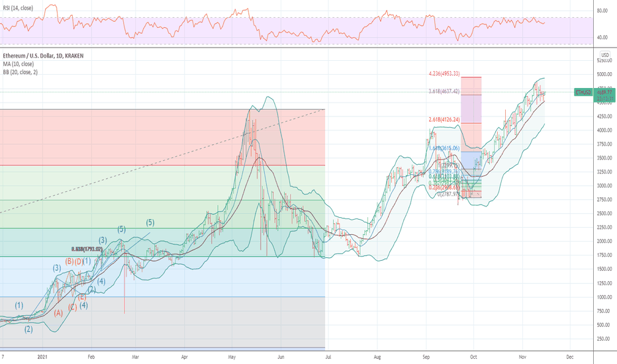Click the Sep label on time axis

click(x=426, y=357)
